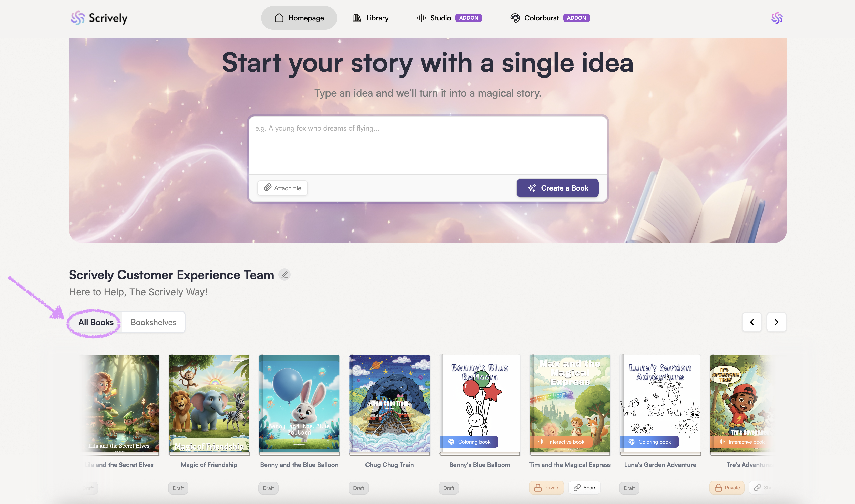The height and width of the screenshot is (504, 855).
Task: Select the All Books tab
Action: point(96,322)
